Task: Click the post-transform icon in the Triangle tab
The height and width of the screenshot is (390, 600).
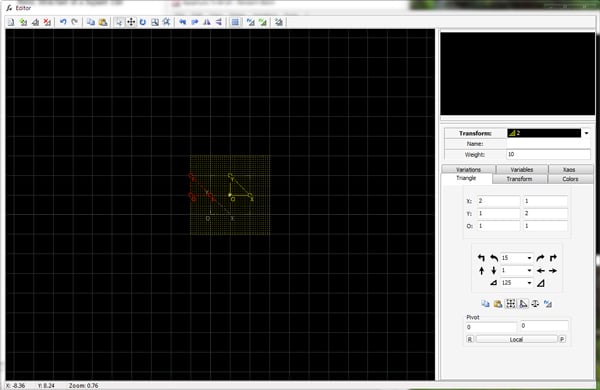Action: pos(548,304)
